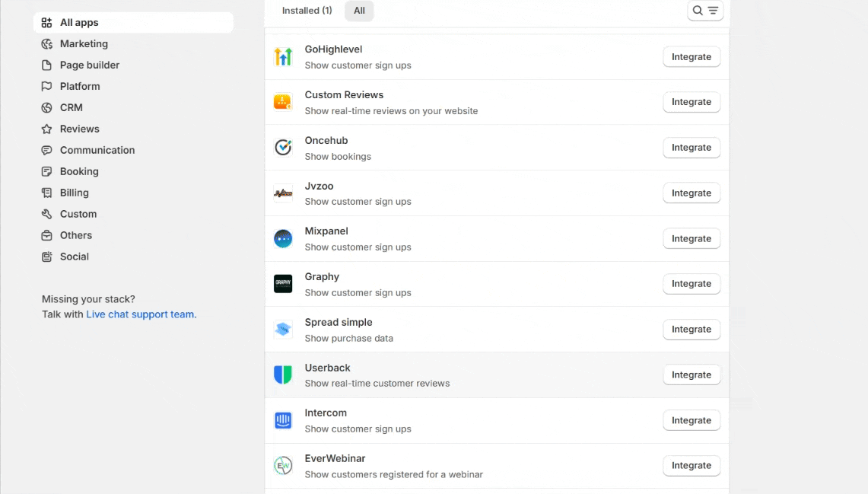Viewport: 868px width, 494px height.
Task: Integrate the GoHighlevel app
Action: pyautogui.click(x=692, y=56)
